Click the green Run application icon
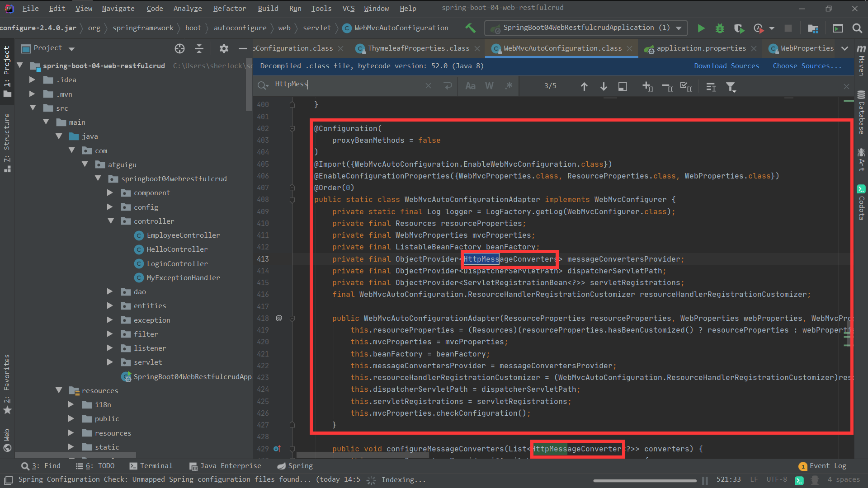This screenshot has width=868, height=488. point(701,28)
